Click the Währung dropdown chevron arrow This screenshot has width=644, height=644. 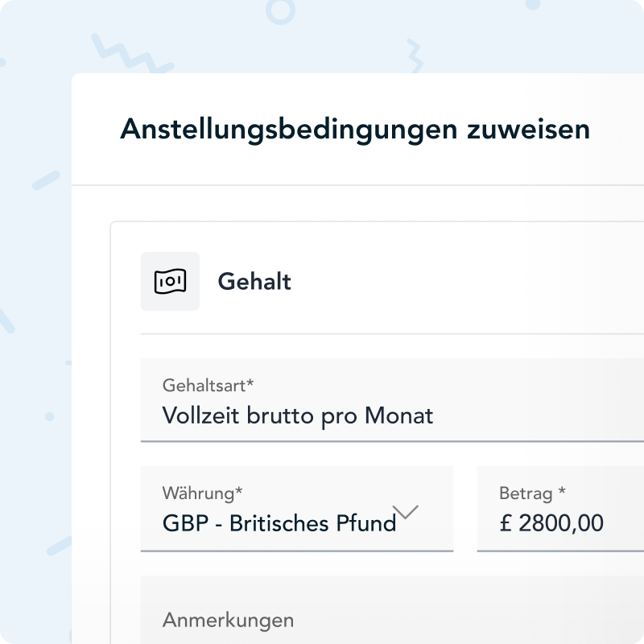pos(407,512)
